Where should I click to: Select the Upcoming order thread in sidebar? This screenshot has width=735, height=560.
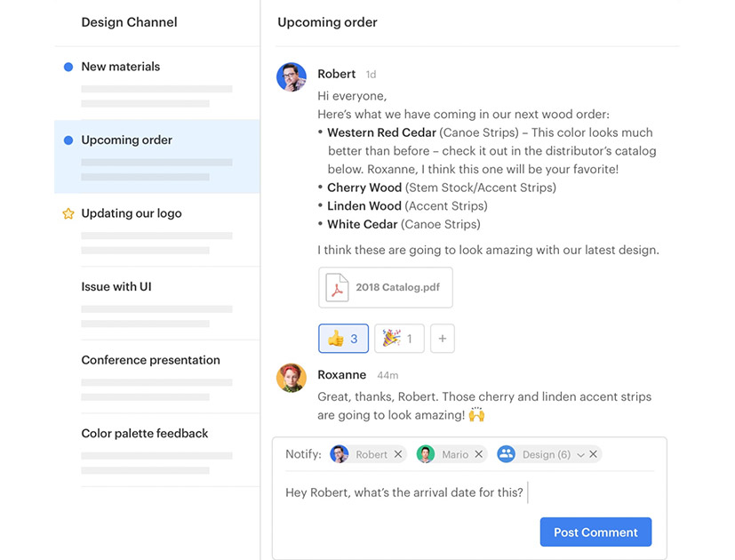[157, 156]
